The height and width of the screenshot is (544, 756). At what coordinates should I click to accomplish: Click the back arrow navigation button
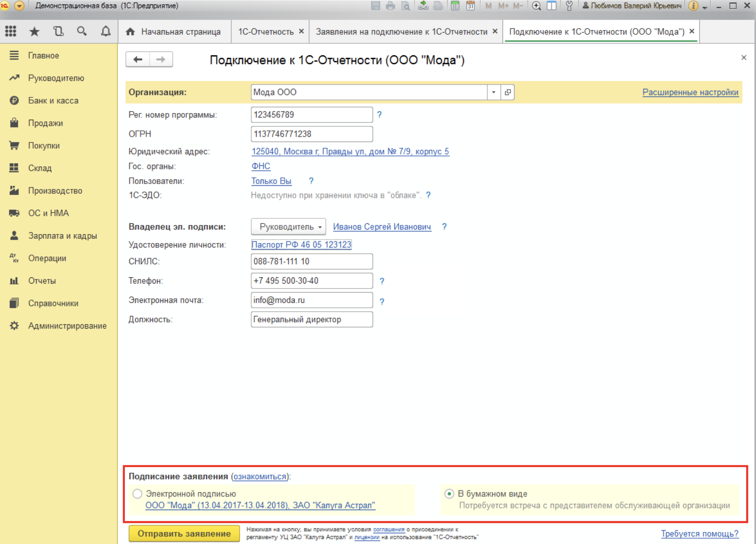pyautogui.click(x=137, y=59)
